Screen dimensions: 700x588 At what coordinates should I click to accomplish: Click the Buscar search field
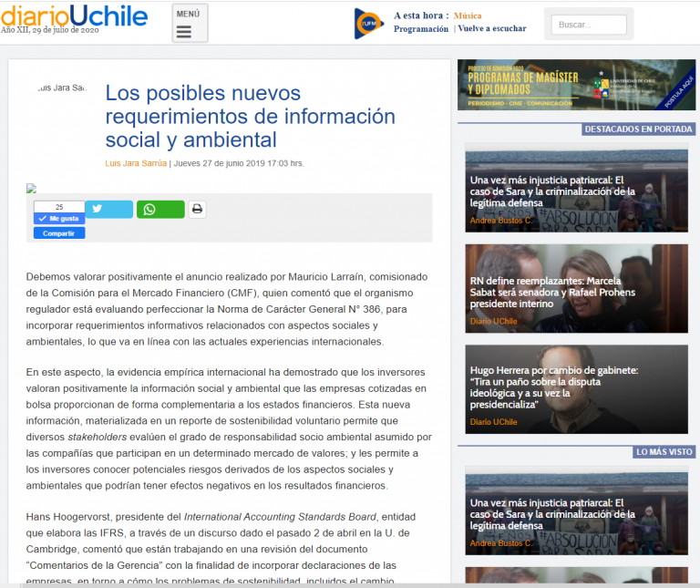click(589, 25)
